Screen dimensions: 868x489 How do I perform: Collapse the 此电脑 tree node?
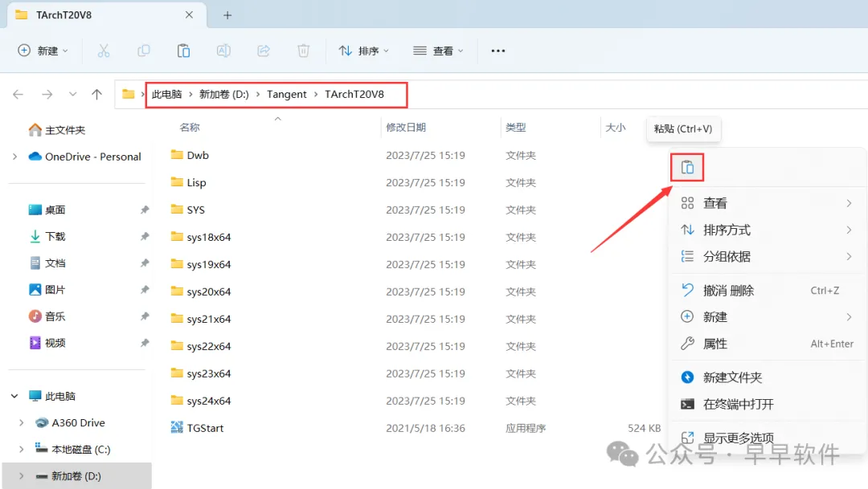point(15,396)
